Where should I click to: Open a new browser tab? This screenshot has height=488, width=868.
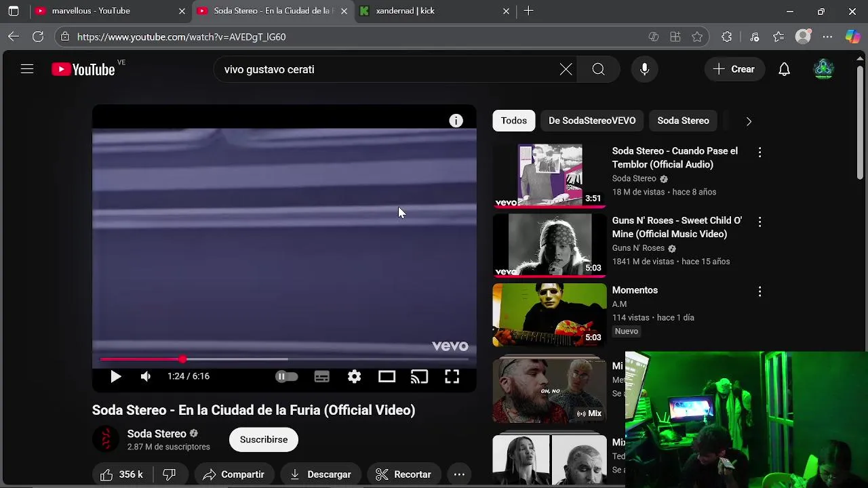tap(528, 11)
